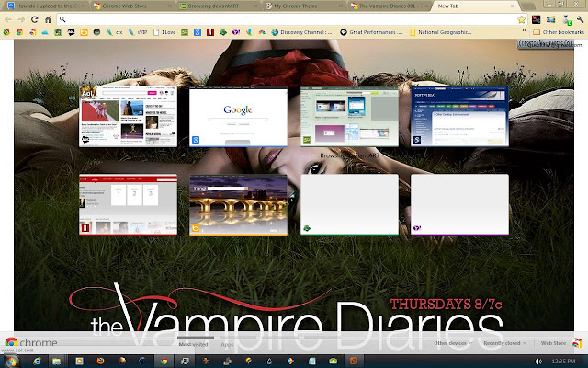The width and height of the screenshot is (588, 368).
Task: Open the Great Performances bookmark
Action: [x=371, y=32]
